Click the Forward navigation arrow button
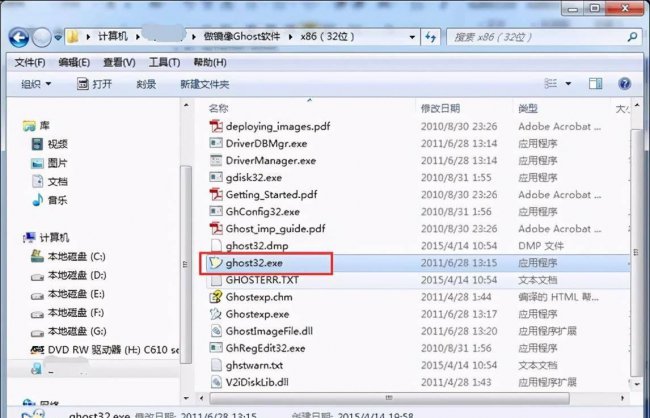The width and height of the screenshot is (650, 418). pyautogui.click(x=41, y=38)
